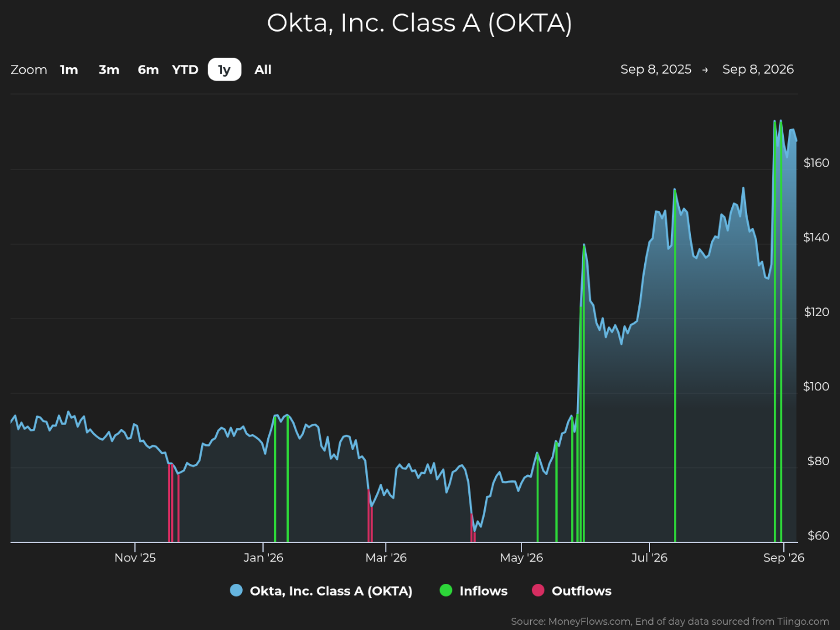Hide the Outflows legend series

click(x=572, y=591)
